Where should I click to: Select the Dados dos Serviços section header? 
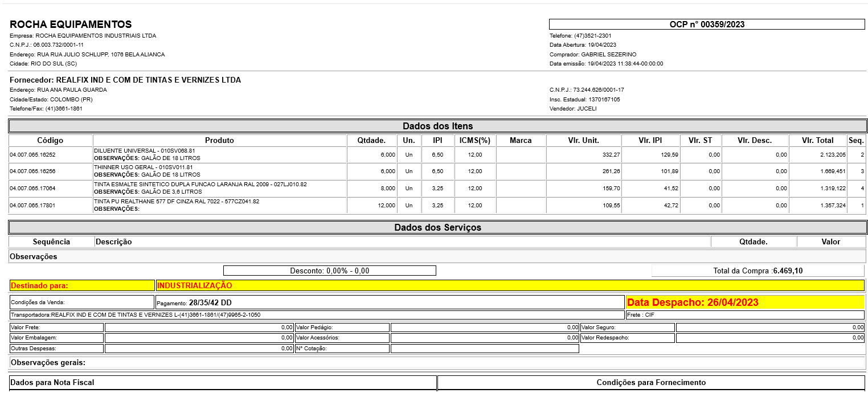(x=437, y=227)
